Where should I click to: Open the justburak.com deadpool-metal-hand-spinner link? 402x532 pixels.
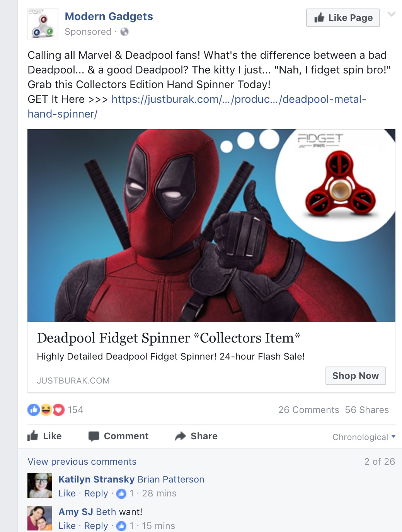(x=197, y=106)
